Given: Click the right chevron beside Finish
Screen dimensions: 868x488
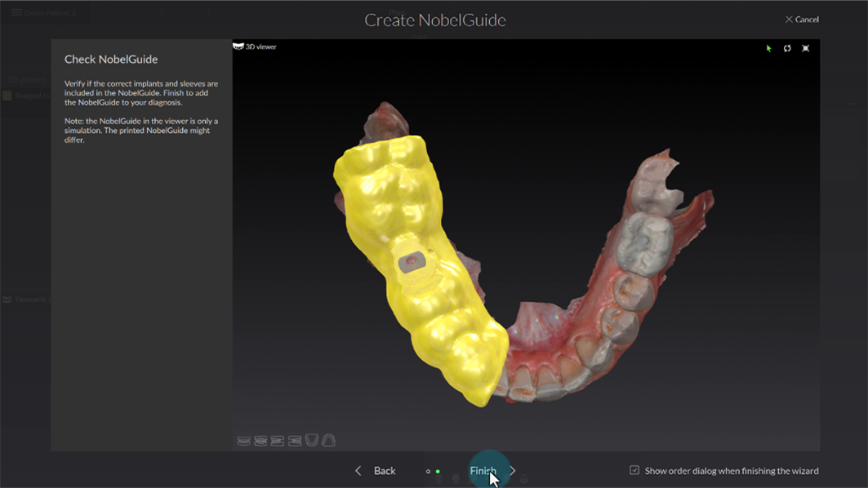Looking at the screenshot, I should tap(513, 471).
